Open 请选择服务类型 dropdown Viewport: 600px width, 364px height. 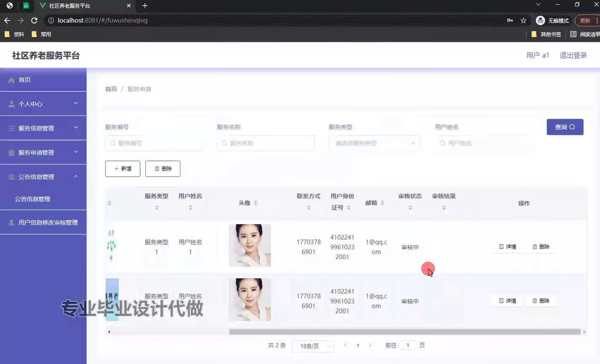point(375,143)
